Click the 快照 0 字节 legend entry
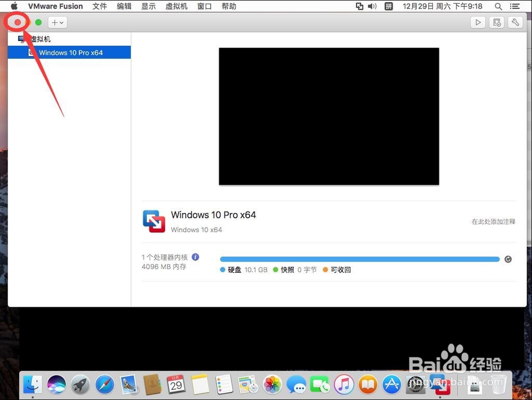The height and width of the screenshot is (400, 532). (x=295, y=270)
